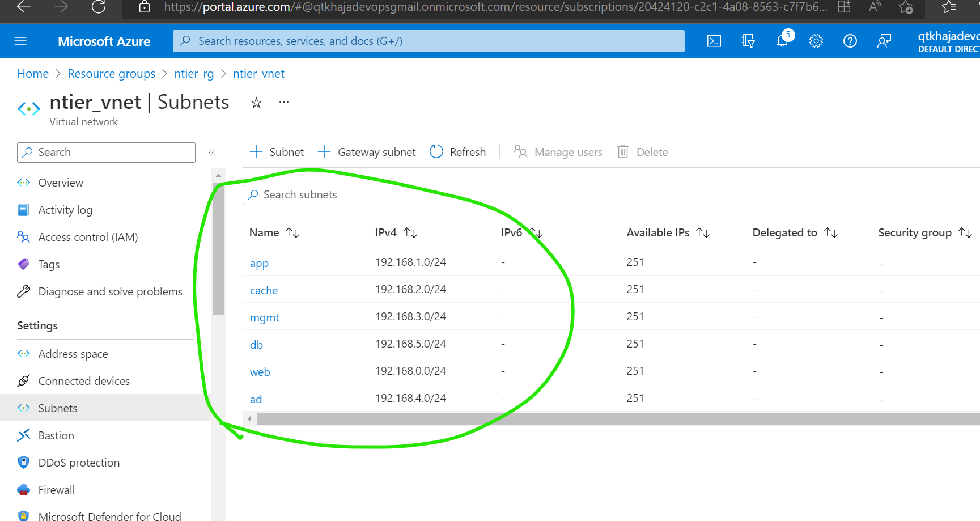Screen dimensions: 980x521
Task: Sort by the IPv4 column arrows
Action: 410,232
